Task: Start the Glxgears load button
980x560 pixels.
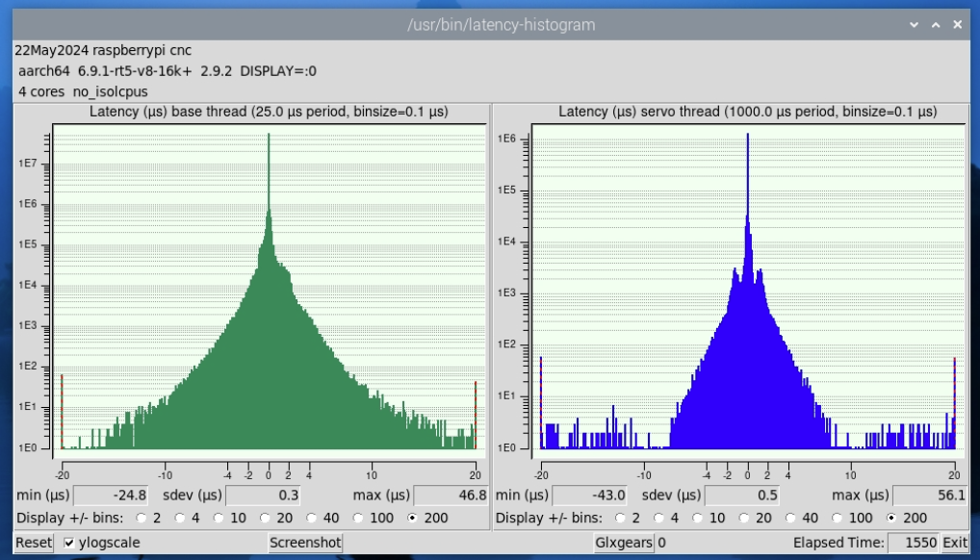Action: [x=624, y=543]
